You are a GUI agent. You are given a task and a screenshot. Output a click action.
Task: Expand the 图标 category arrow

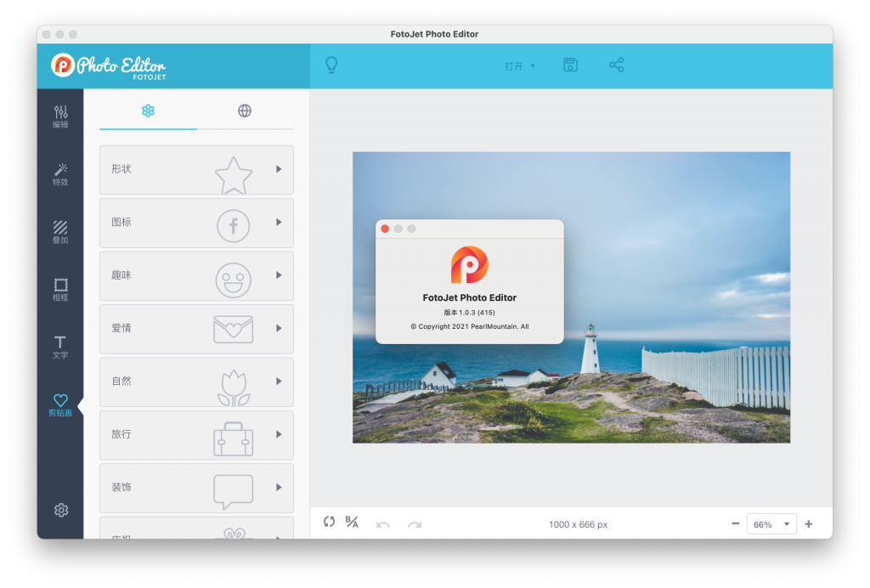(x=279, y=222)
